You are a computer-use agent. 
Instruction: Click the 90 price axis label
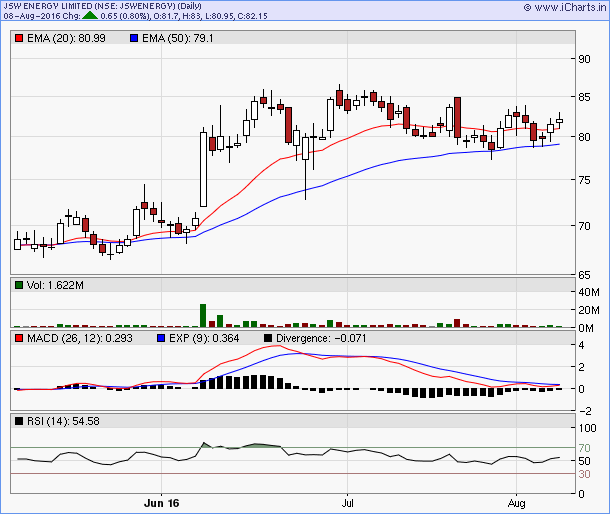pos(584,59)
